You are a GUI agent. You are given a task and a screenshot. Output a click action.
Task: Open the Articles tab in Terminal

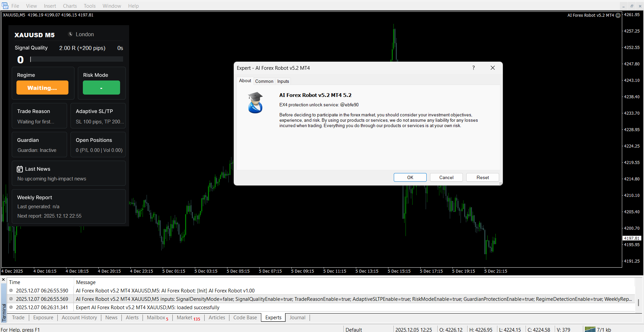click(x=217, y=318)
